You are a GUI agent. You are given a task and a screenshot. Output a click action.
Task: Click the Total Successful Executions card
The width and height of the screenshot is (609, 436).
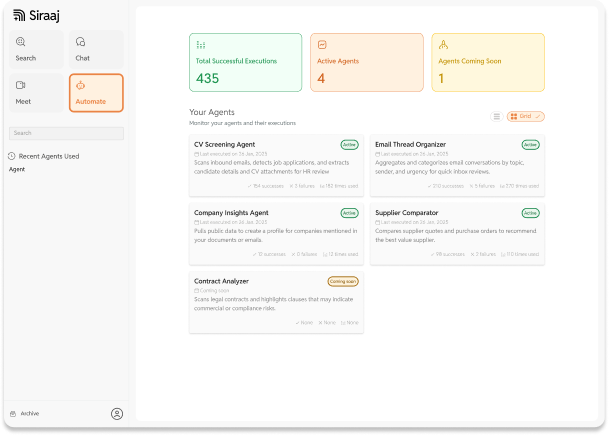tap(245, 63)
